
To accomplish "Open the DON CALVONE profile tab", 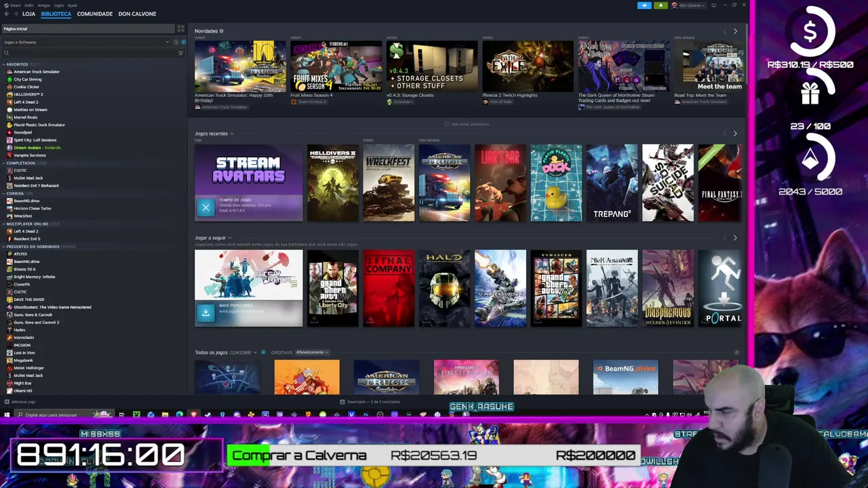I will [x=137, y=14].
